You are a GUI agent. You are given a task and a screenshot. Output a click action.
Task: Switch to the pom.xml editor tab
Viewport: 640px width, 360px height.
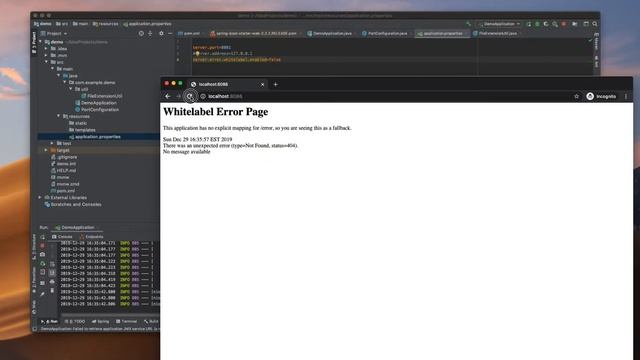pyautogui.click(x=189, y=33)
